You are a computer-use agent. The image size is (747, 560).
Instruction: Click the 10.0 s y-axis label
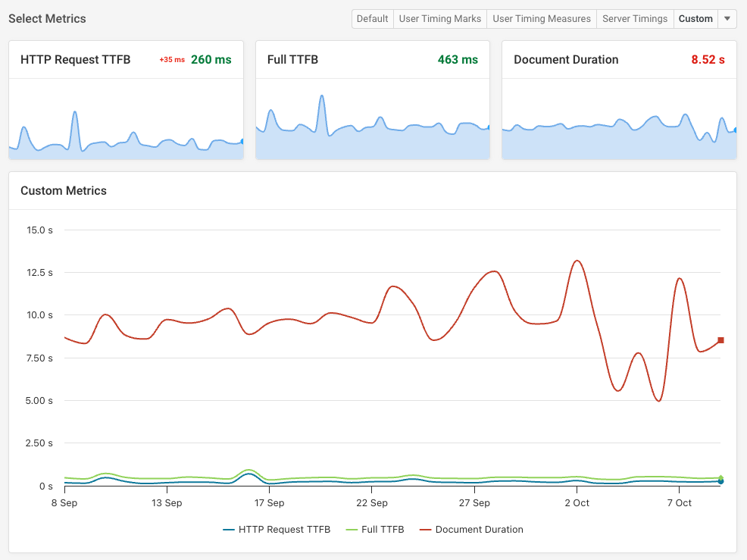39,315
